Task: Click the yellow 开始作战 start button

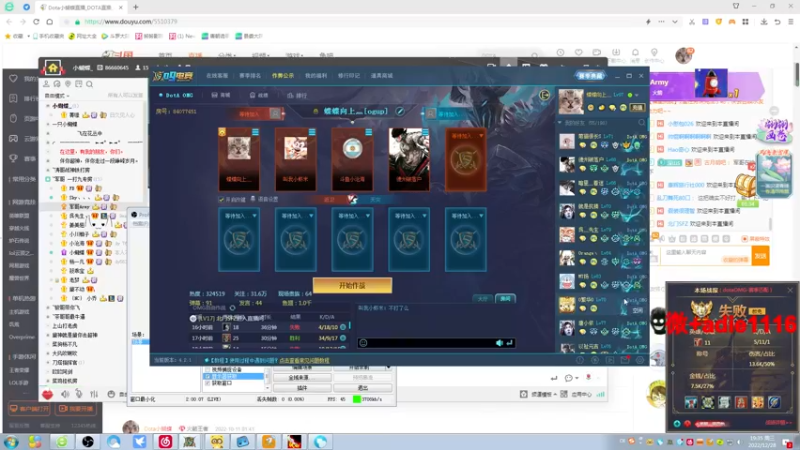Action: 353,285
